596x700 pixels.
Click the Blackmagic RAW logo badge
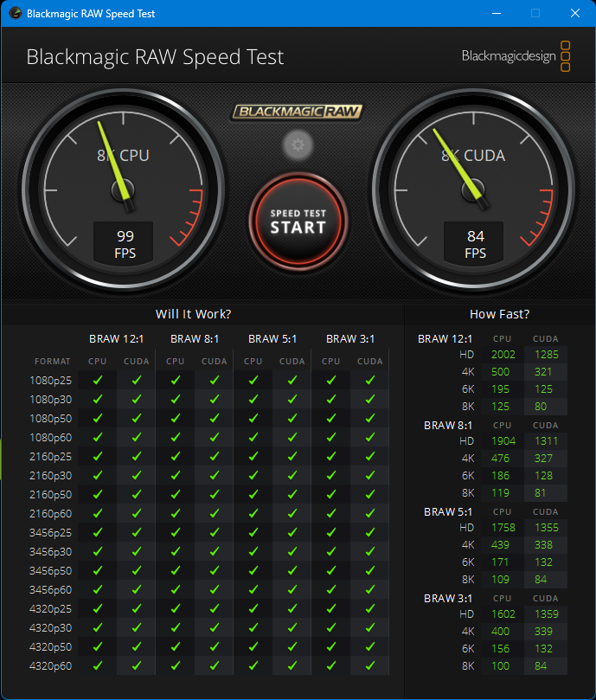point(297,112)
